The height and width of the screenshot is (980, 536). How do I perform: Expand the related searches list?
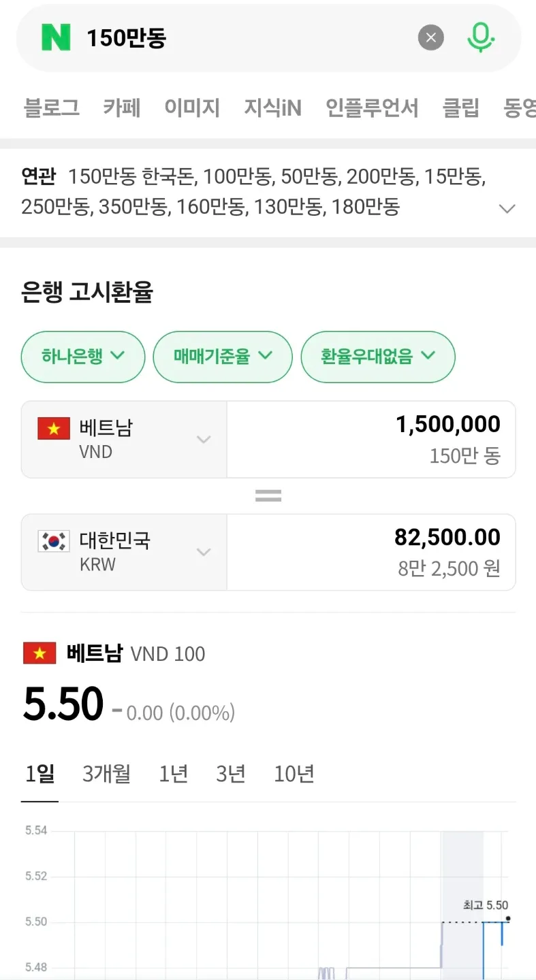pos(507,208)
